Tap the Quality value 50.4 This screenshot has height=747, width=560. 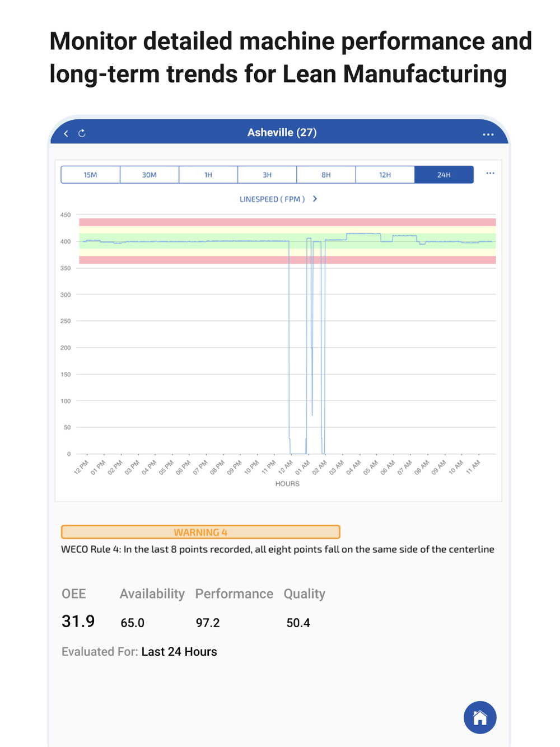tap(298, 623)
